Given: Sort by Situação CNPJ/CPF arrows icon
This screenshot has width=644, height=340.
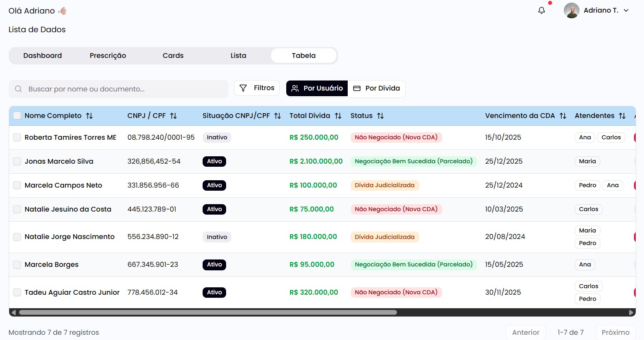Looking at the screenshot, I should 278,116.
